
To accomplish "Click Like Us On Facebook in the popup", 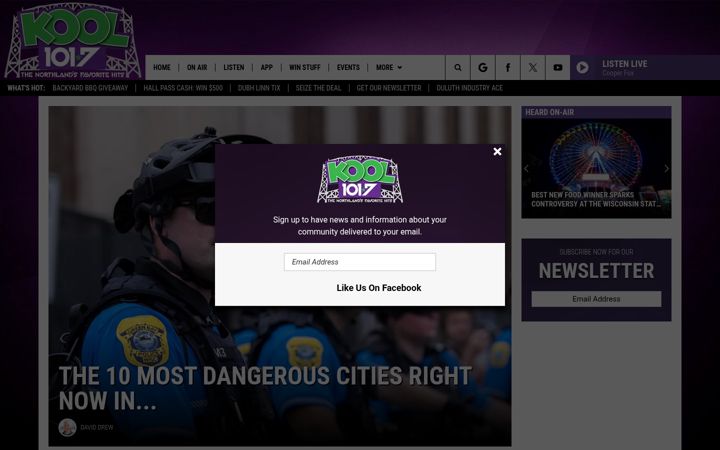I will coord(378,288).
